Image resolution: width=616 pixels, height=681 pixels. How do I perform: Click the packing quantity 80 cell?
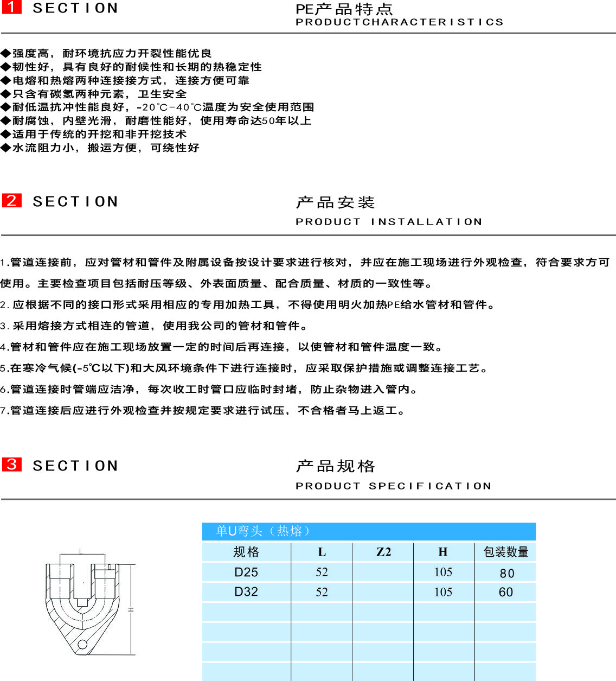[506, 573]
